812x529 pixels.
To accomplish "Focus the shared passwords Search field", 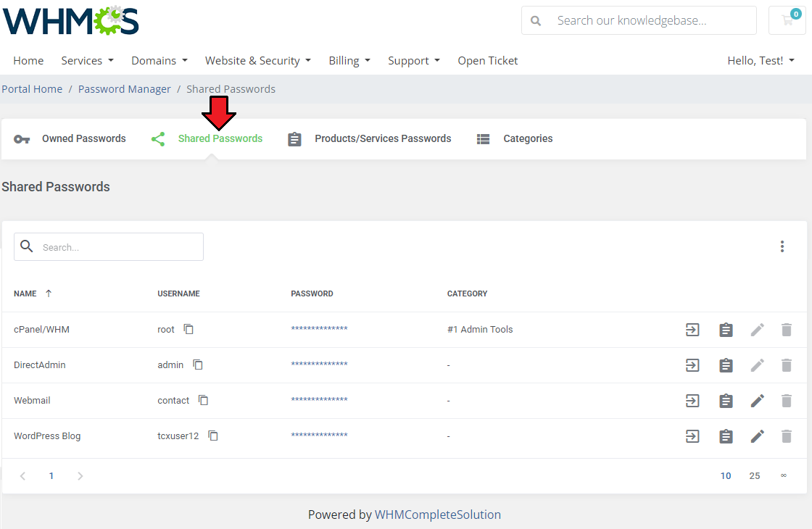I will pos(109,247).
